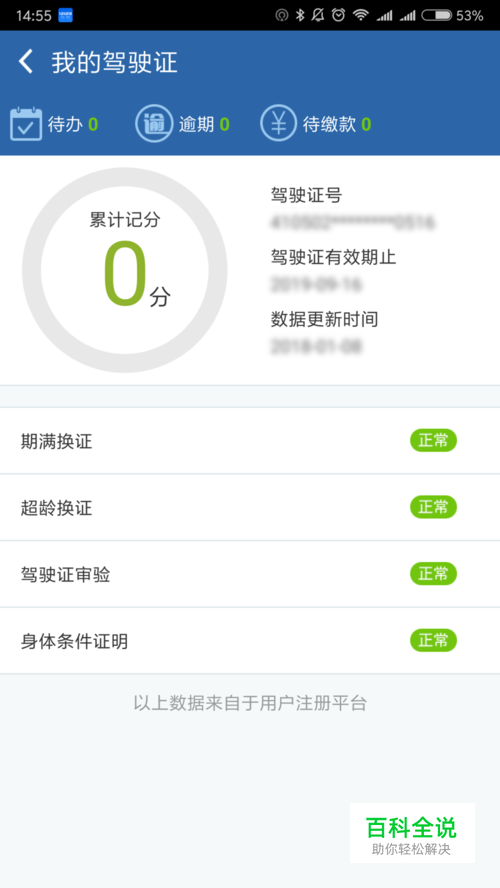
Task: Select the 驾驶证审验 list item
Action: (x=250, y=574)
